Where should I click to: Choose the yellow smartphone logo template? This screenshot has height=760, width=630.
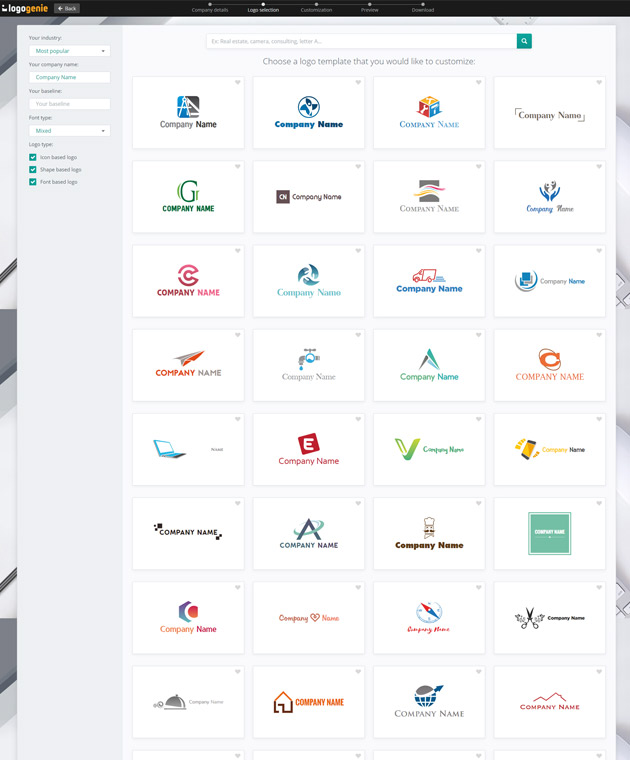pos(550,449)
